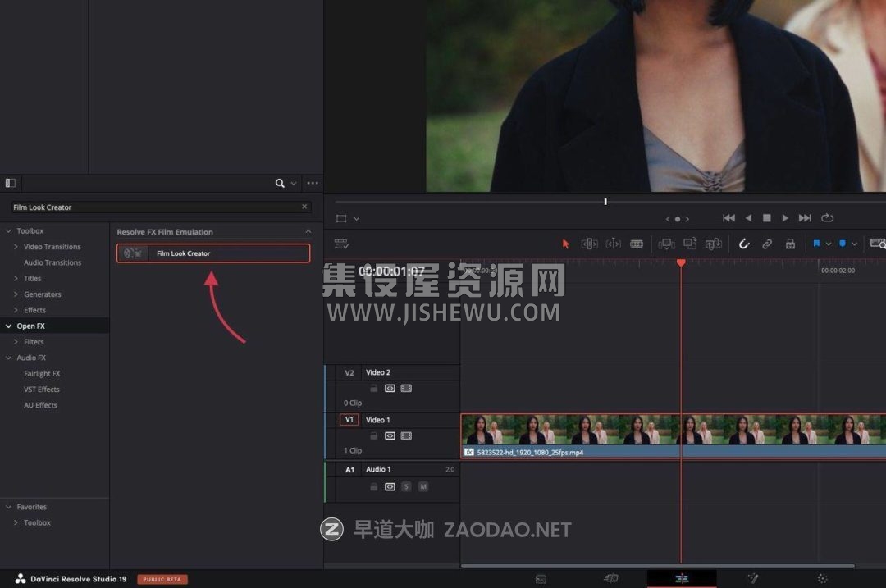Screen dimensions: 886x588
Task: Click the viewer scrubber playhead
Action: [605, 202]
